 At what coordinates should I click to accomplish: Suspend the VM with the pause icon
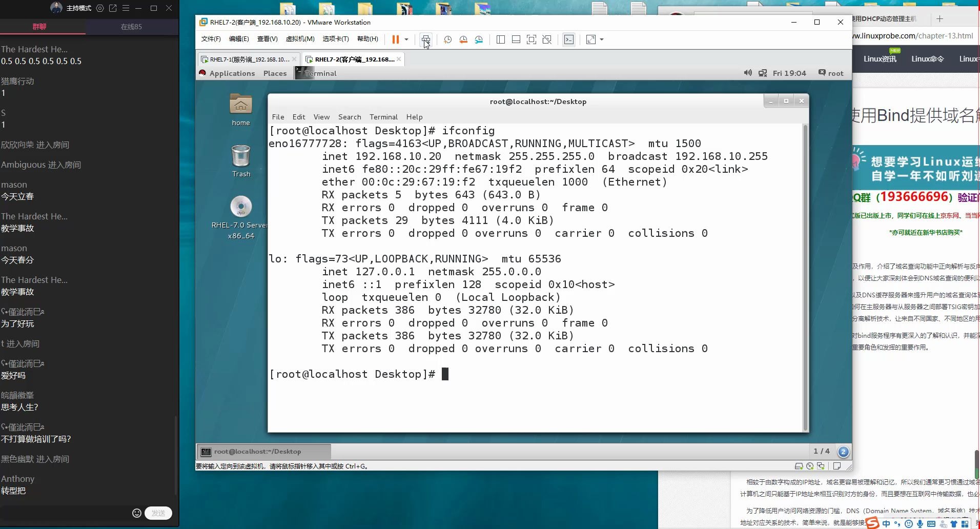[395, 39]
